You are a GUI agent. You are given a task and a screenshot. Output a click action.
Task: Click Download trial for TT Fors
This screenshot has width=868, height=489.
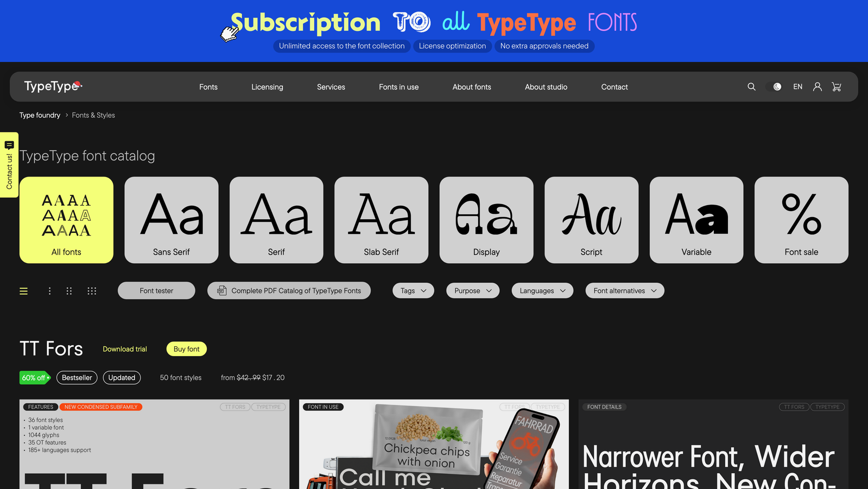[125, 349]
